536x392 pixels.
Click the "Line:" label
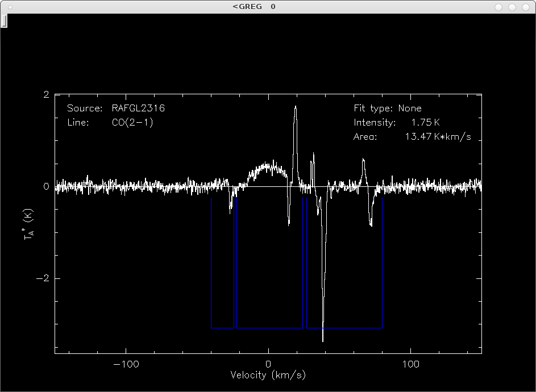pos(78,122)
